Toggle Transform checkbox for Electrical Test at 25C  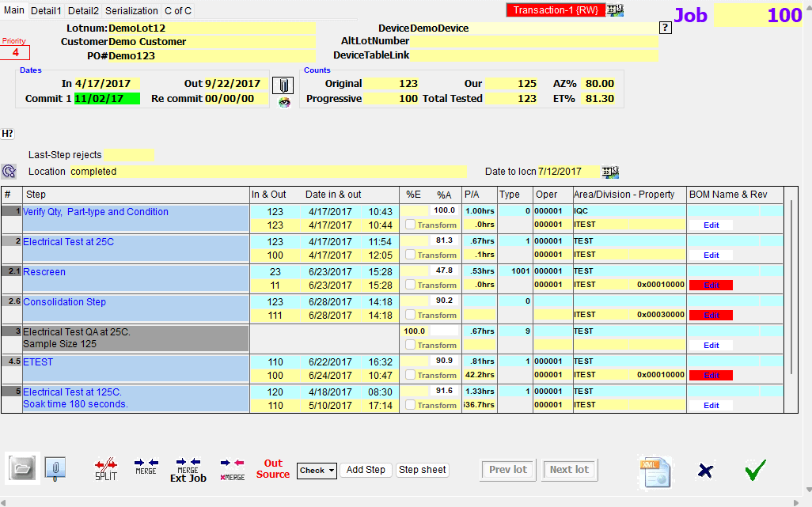410,255
